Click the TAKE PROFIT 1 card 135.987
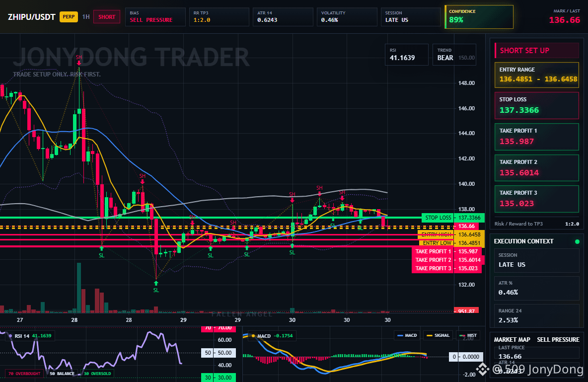The image size is (588, 382). point(537,137)
